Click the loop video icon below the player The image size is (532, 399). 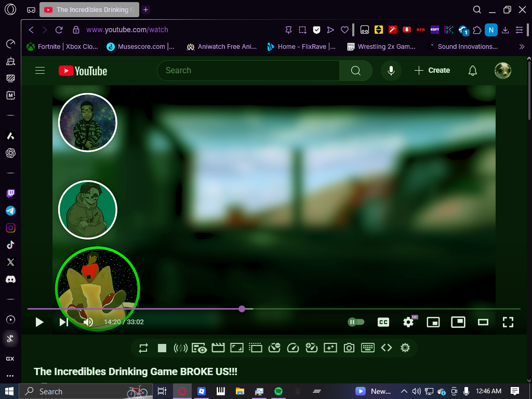click(143, 348)
